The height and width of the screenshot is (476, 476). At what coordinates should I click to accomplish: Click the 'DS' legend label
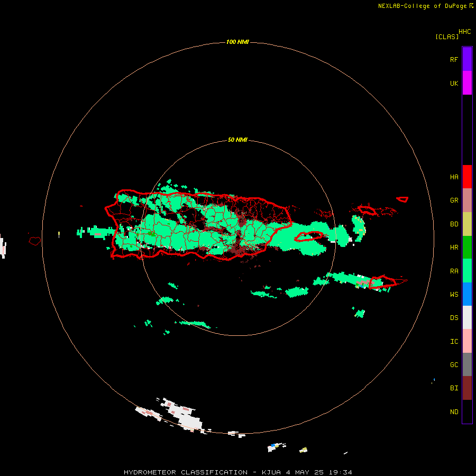click(454, 318)
